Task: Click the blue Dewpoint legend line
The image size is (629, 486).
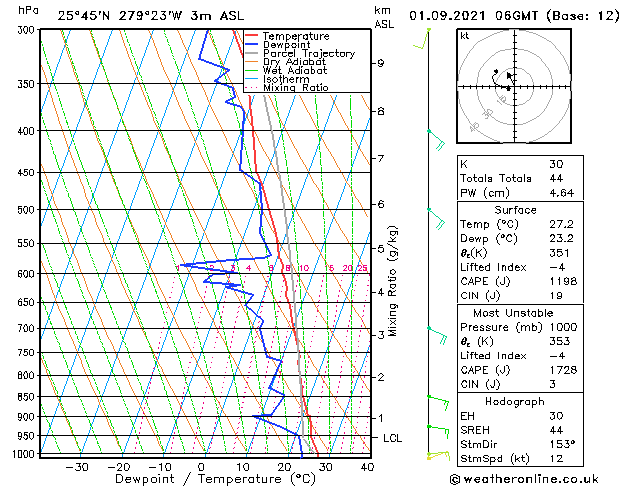Action: click(x=251, y=44)
